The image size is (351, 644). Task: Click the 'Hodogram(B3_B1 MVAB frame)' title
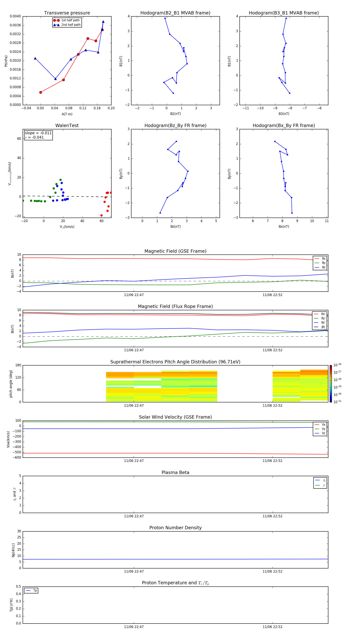coord(284,13)
